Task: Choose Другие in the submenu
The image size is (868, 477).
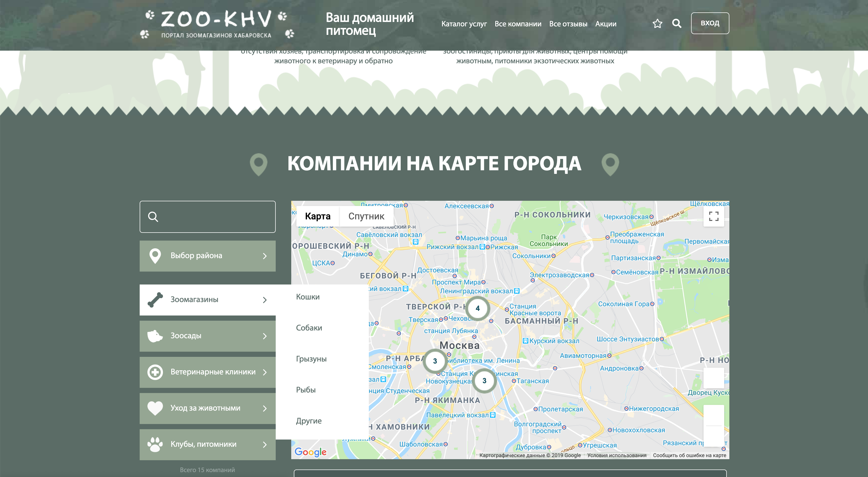Action: tap(309, 421)
